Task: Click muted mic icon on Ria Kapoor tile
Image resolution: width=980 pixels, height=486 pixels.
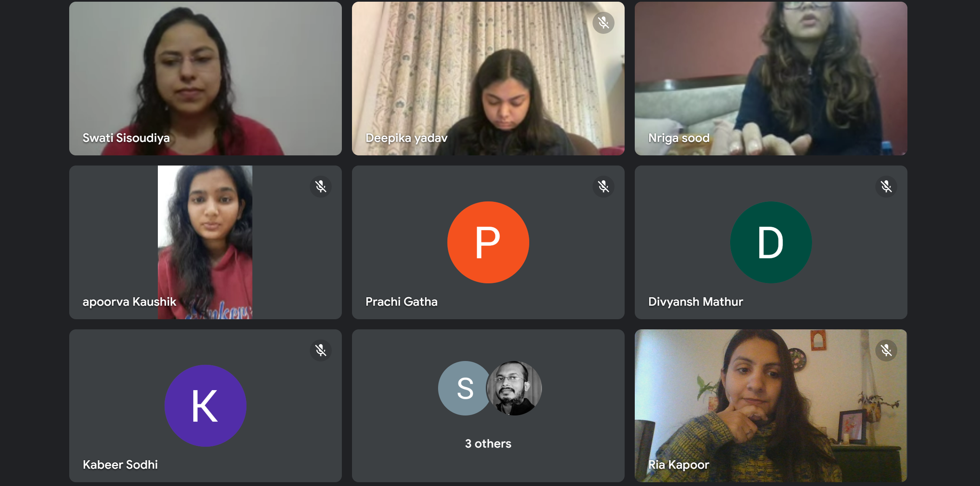Action: pyautogui.click(x=886, y=350)
